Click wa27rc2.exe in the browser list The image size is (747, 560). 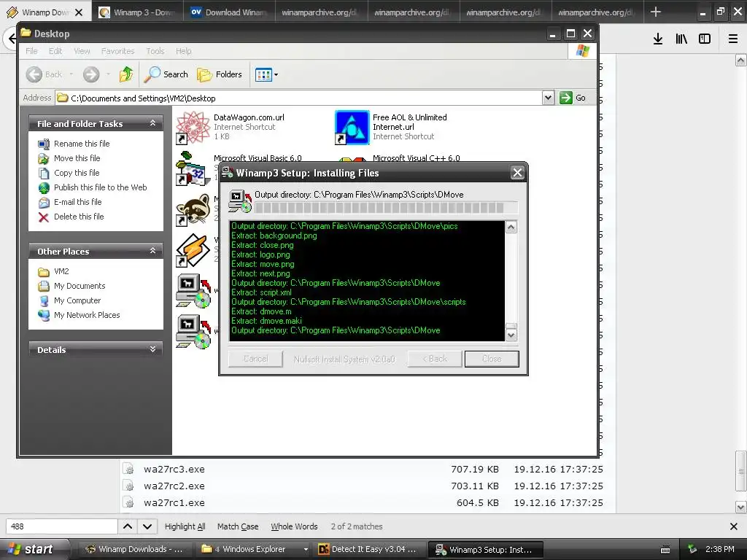click(x=174, y=486)
